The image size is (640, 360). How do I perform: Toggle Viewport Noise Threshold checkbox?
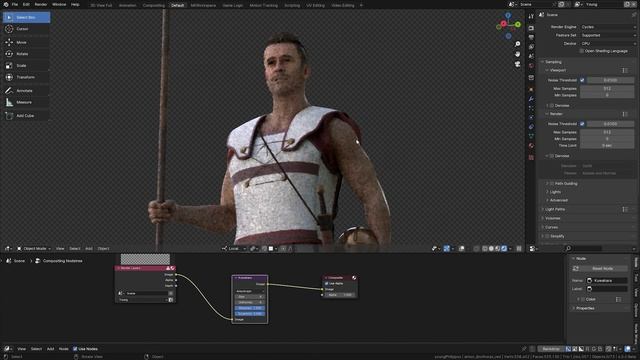582,80
